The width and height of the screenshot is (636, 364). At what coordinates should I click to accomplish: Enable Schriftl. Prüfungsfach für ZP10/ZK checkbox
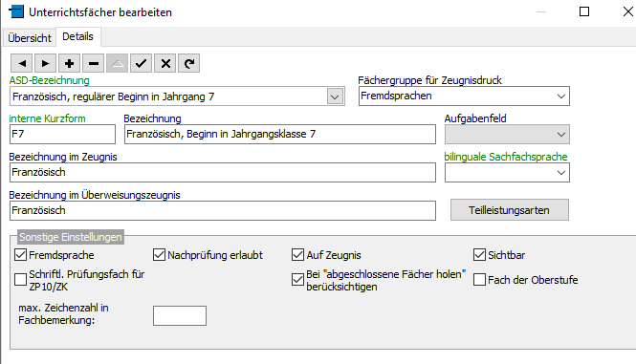tap(20, 280)
